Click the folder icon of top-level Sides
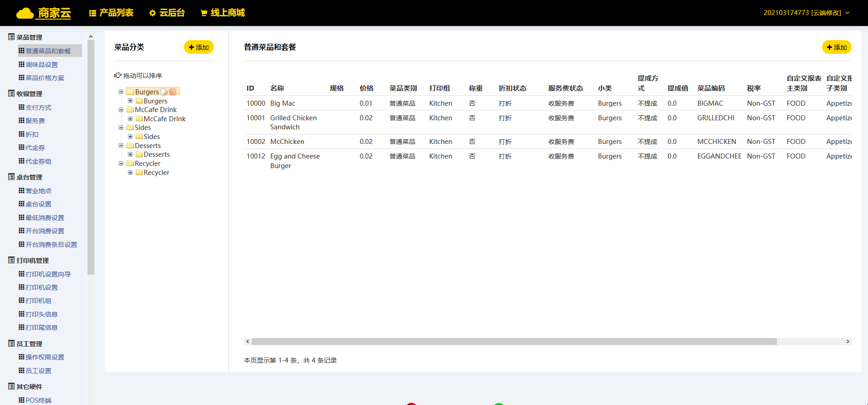This screenshot has width=868, height=405. coord(130,128)
